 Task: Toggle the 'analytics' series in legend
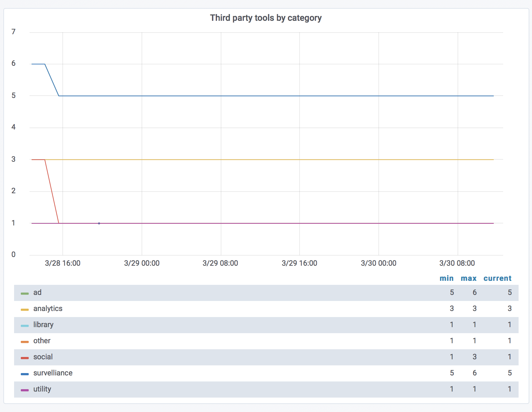48,309
